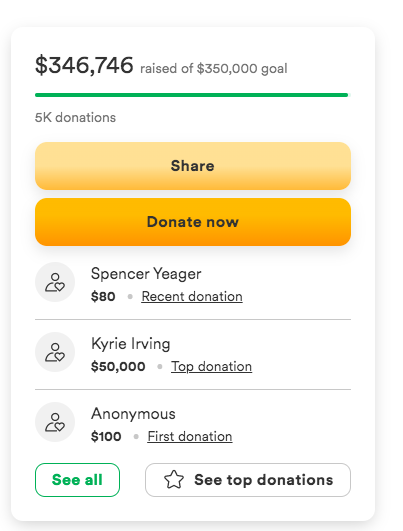
Task: Open the See top donations button
Action: tap(248, 480)
